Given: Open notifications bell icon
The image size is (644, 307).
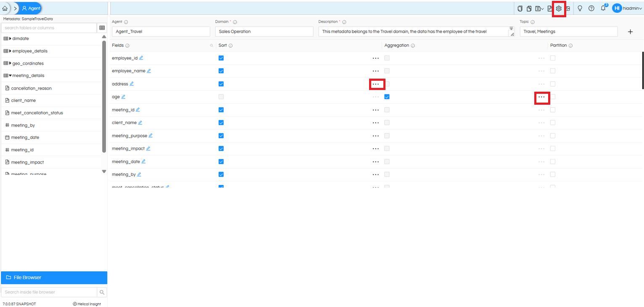Looking at the screenshot, I should [x=603, y=8].
